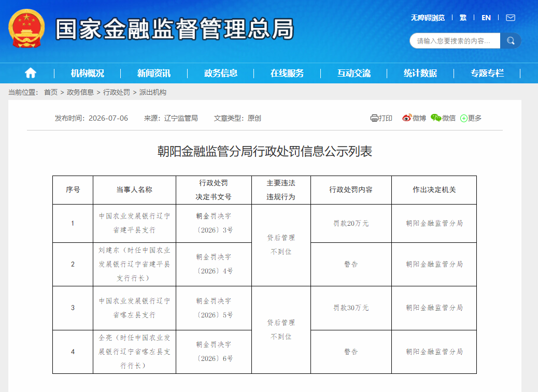538x392 pixels.
Task: Go to 行政处罚 in breadcrumb
Action: click(x=117, y=92)
